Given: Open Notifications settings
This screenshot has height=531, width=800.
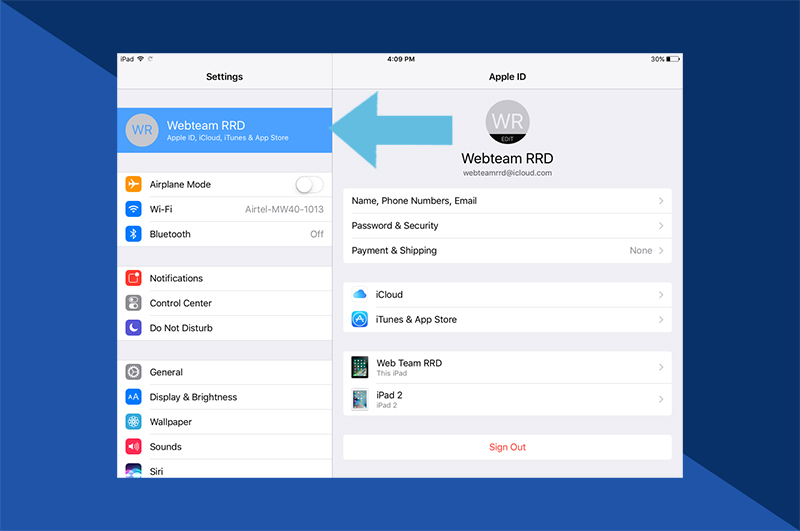Looking at the screenshot, I should [224, 278].
